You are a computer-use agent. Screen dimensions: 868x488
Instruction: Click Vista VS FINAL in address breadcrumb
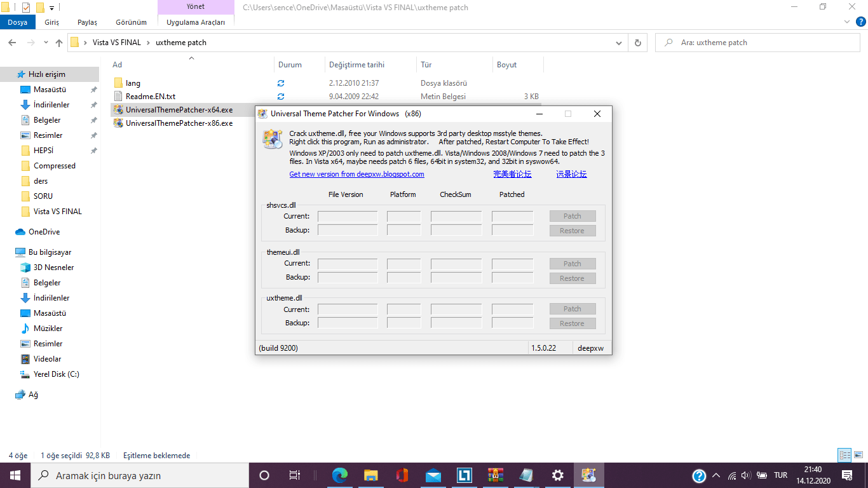tap(117, 43)
